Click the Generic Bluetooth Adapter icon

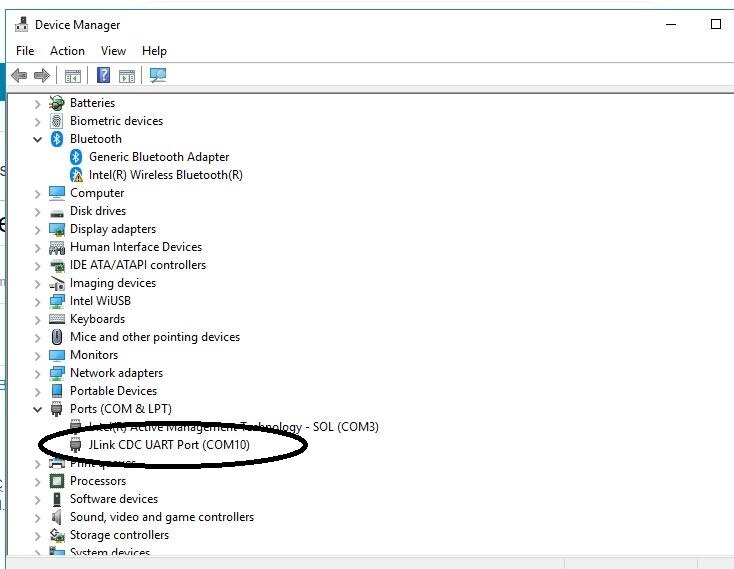[x=76, y=157]
